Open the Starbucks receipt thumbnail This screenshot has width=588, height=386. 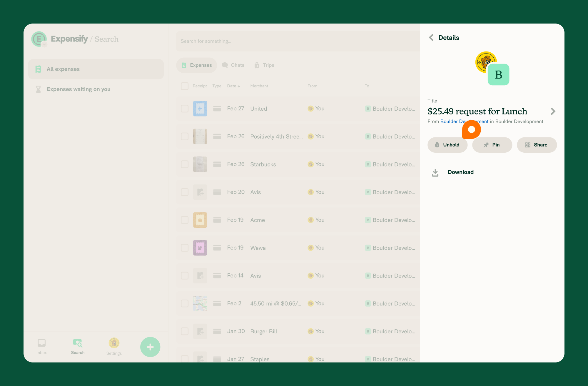pyautogui.click(x=200, y=164)
